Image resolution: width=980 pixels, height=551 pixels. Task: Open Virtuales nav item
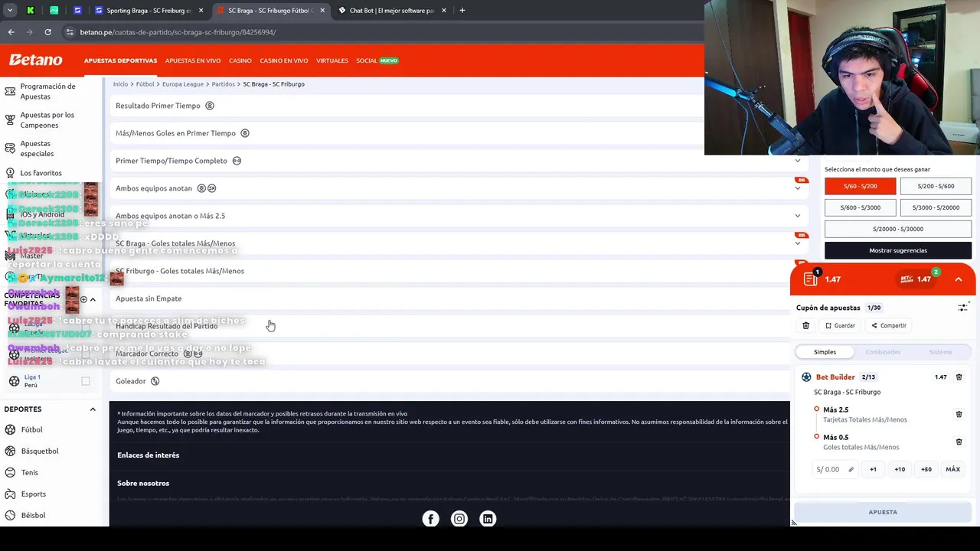pyautogui.click(x=332, y=60)
